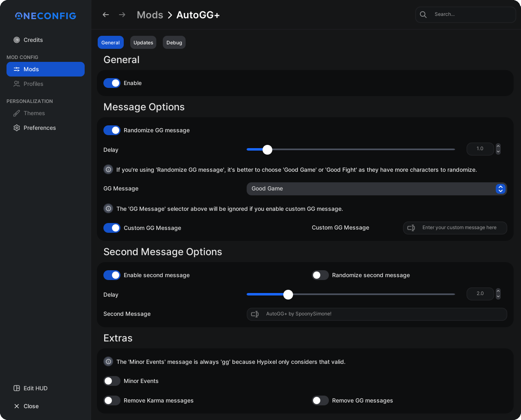Click the Message Options Delay slider track

pyautogui.click(x=351, y=150)
